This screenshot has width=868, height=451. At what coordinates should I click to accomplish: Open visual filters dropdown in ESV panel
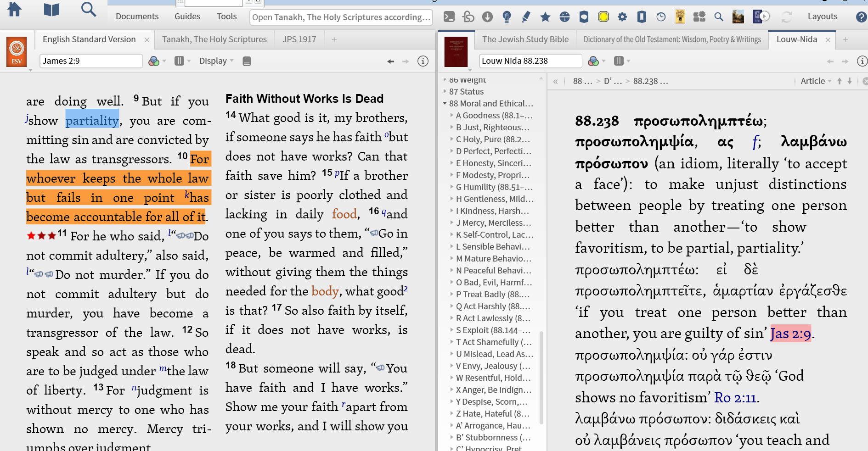157,61
